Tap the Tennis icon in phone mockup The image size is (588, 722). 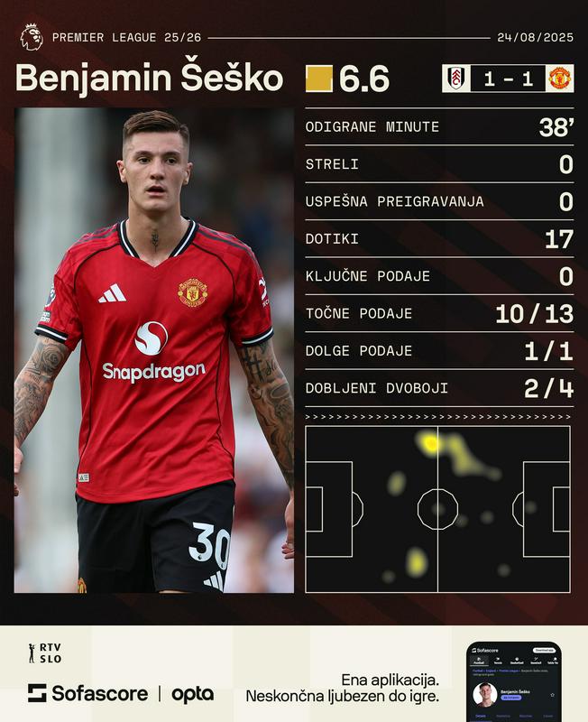click(x=498, y=660)
